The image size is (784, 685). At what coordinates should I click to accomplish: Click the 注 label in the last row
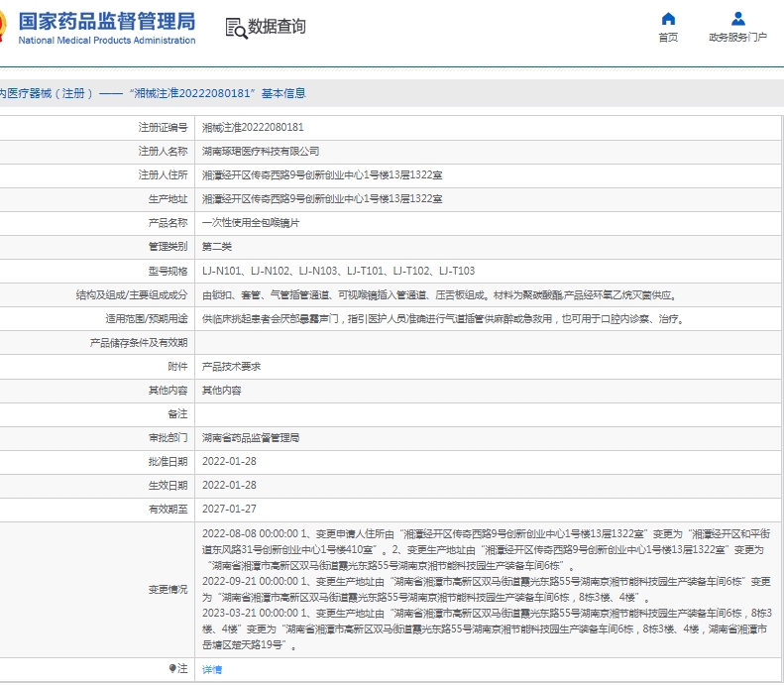(182, 669)
